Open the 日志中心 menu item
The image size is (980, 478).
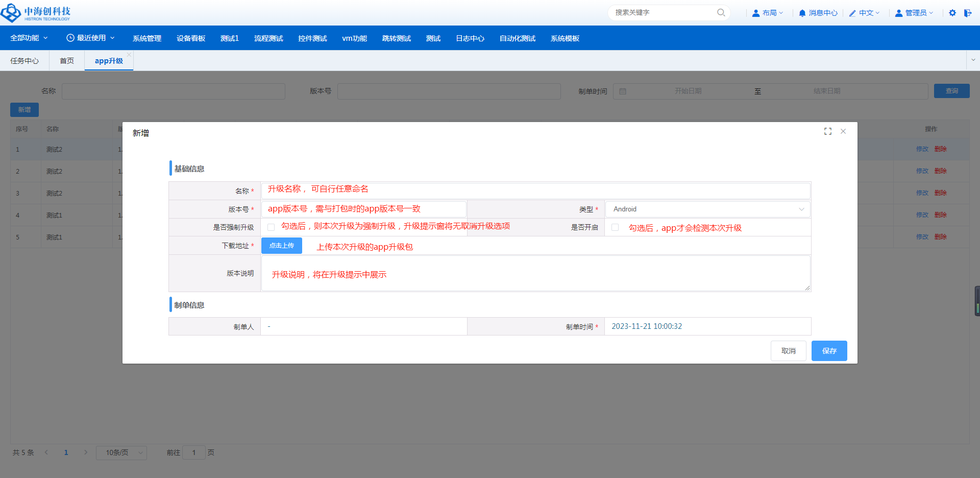click(x=470, y=38)
